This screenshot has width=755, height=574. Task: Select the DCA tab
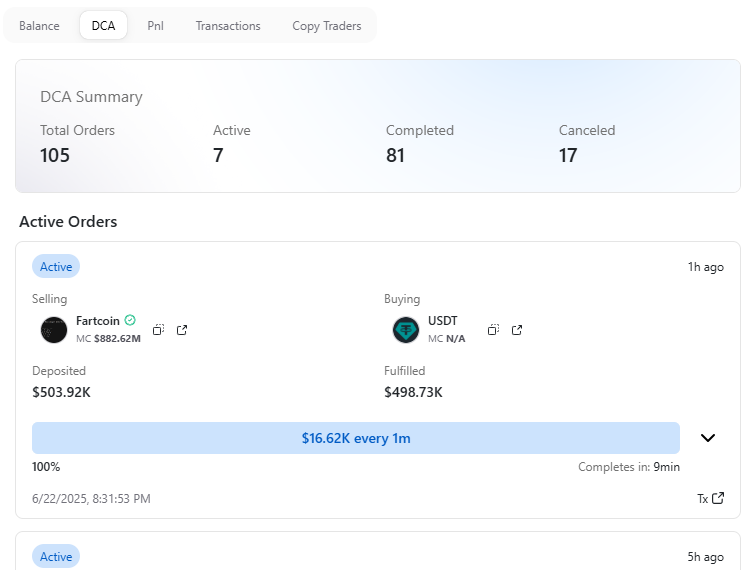(103, 26)
